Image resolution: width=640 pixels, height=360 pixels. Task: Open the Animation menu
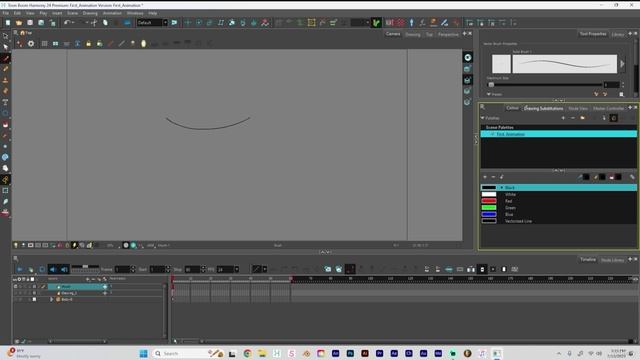coord(112,13)
